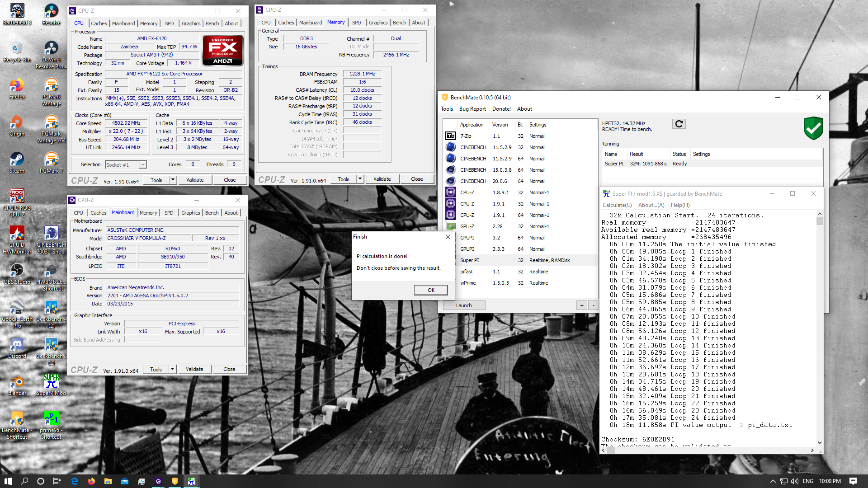Select the 7-Zip benchmark row icon
Screen dimensions: 868x488
(451, 136)
